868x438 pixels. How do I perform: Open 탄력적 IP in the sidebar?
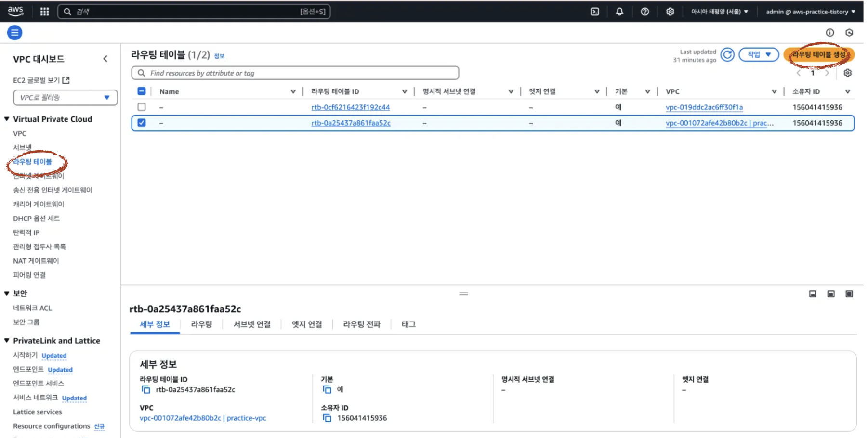(x=26, y=232)
